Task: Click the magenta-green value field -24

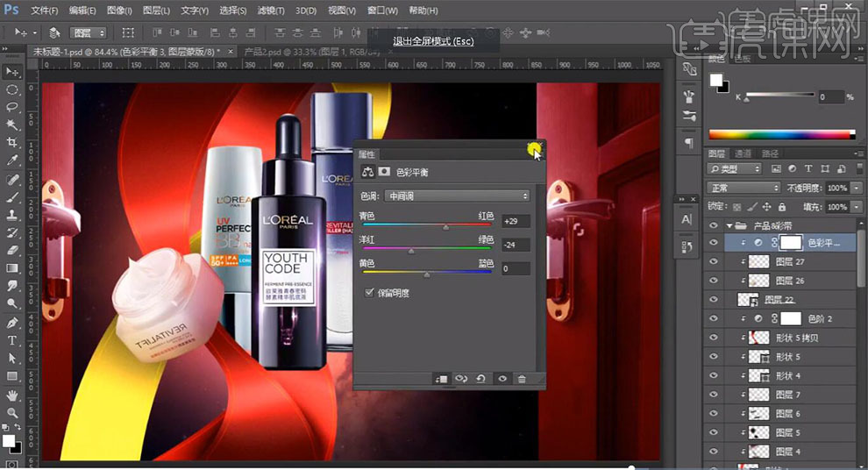Action: [516, 245]
